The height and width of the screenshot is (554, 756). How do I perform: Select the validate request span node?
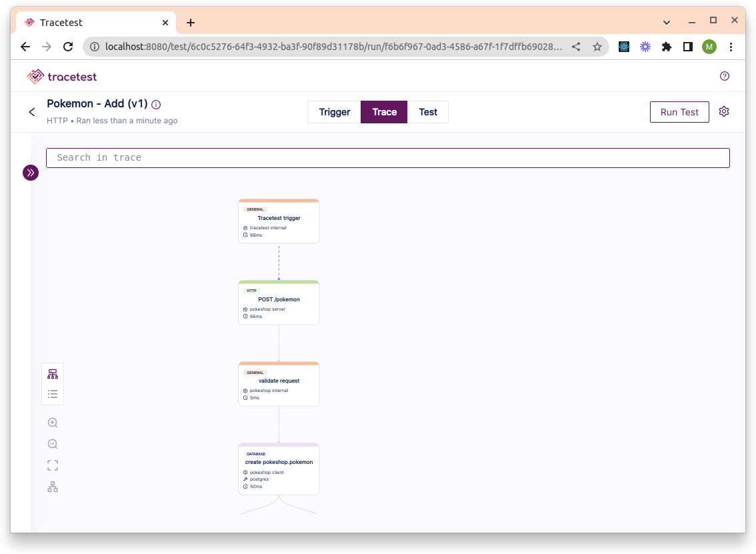pos(279,384)
